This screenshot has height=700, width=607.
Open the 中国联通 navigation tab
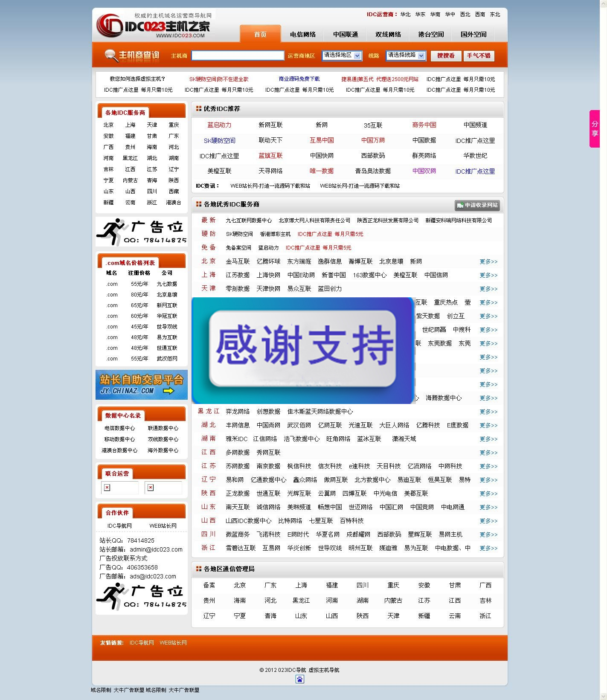pyautogui.click(x=346, y=35)
